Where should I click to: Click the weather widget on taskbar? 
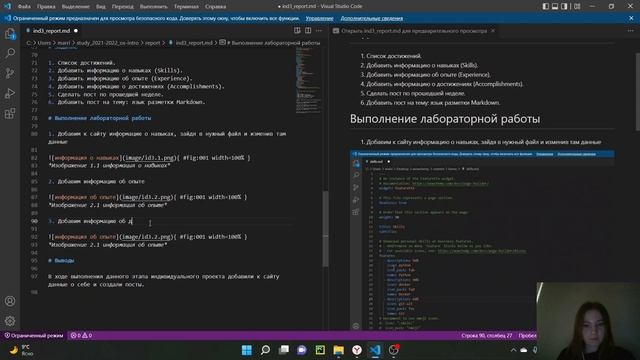pyautogui.click(x=21, y=350)
